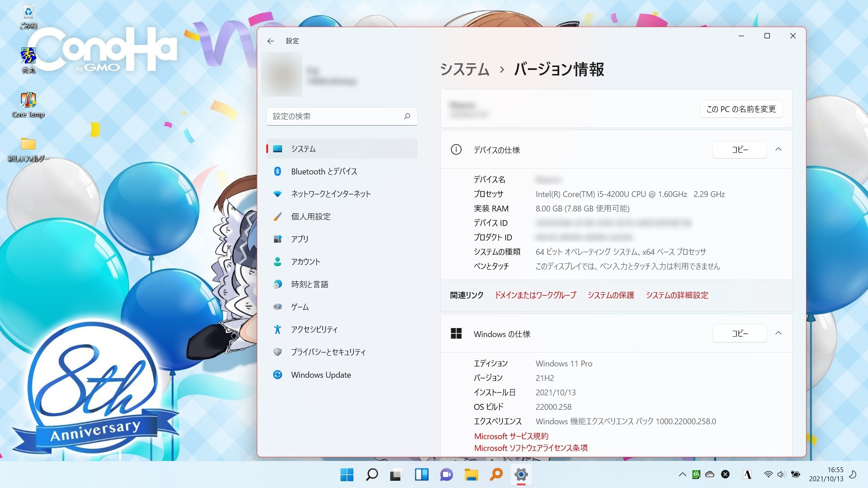Viewport: 868px width, 488px height.
Task: Click the network wifi icon in sidebar
Action: tap(278, 194)
